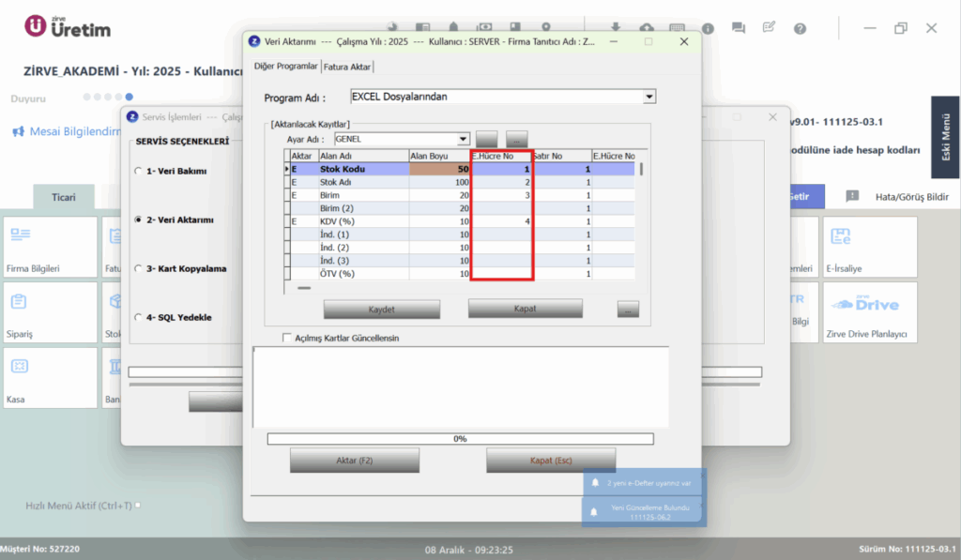Click Sürüm No status bar entry
This screenshot has height=560, width=961.
pyautogui.click(x=908, y=549)
